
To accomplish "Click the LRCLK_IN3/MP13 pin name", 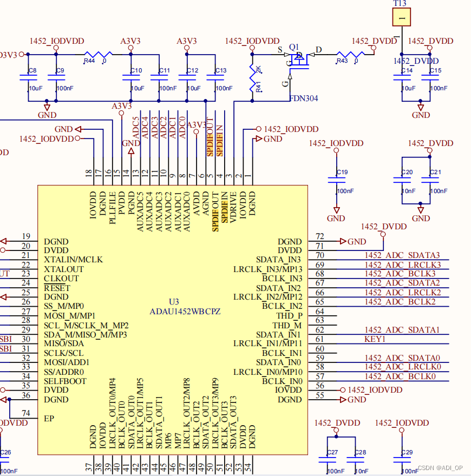I will 267,269.
